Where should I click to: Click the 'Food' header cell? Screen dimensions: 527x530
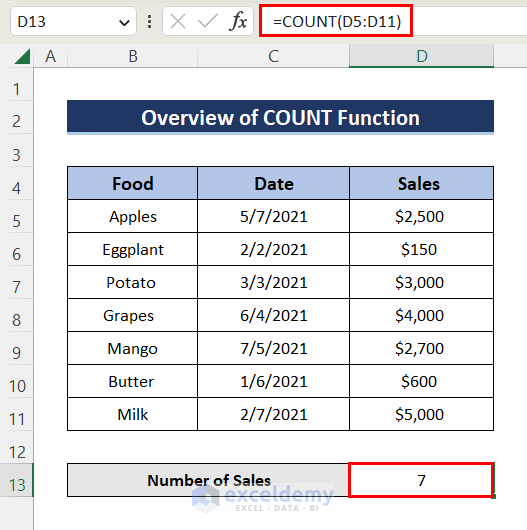(132, 183)
